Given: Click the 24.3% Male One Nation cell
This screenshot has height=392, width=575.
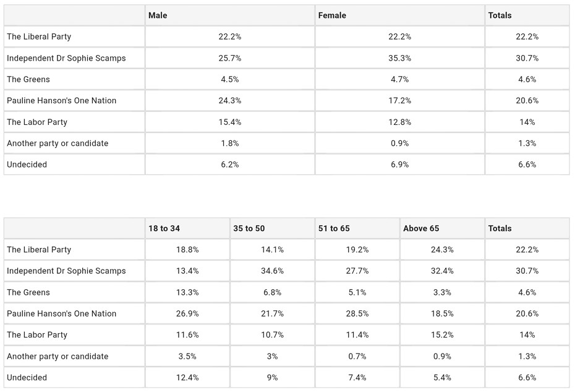Looking at the screenshot, I should [x=229, y=101].
